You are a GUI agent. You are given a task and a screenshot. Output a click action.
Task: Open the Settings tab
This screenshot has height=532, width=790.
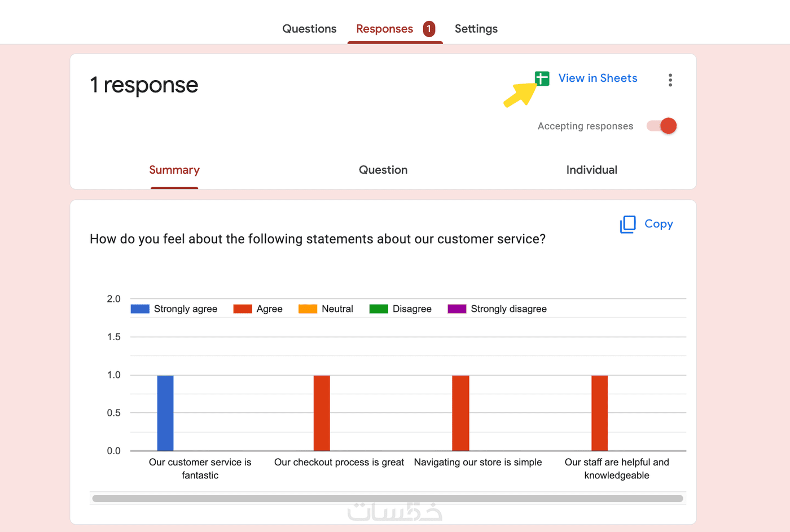pyautogui.click(x=476, y=29)
